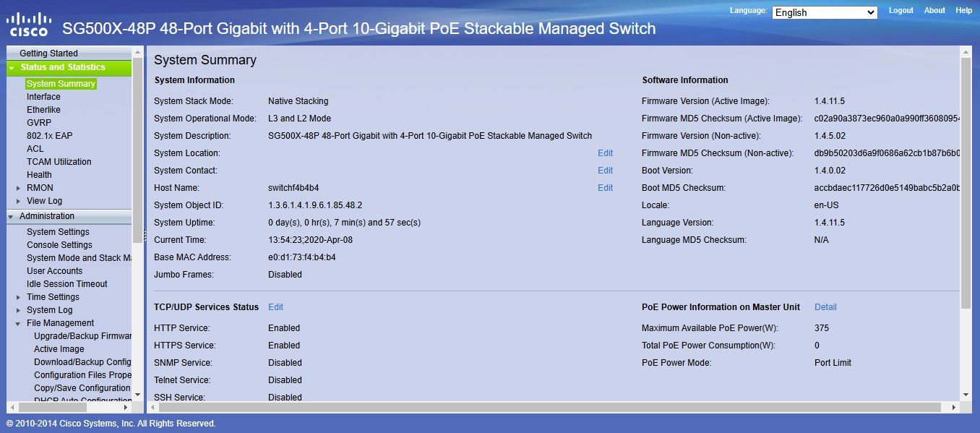Viewport: 980px width, 433px height.
Task: Open the About link
Action: click(x=934, y=11)
